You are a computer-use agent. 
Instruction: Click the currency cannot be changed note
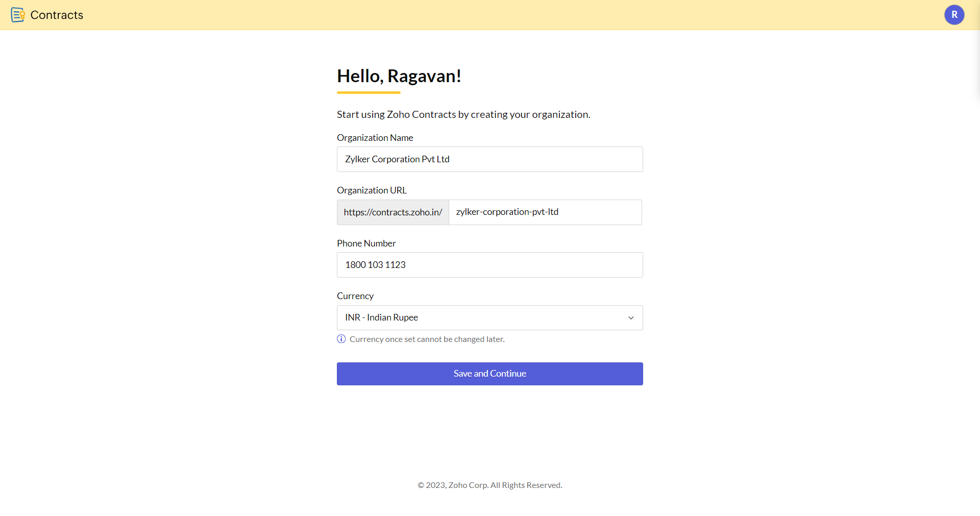click(427, 339)
